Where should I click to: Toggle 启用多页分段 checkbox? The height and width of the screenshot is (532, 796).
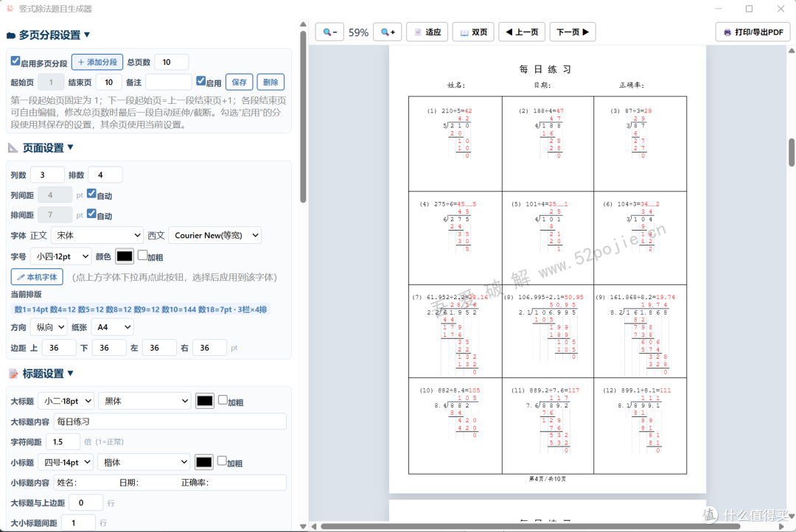click(15, 61)
